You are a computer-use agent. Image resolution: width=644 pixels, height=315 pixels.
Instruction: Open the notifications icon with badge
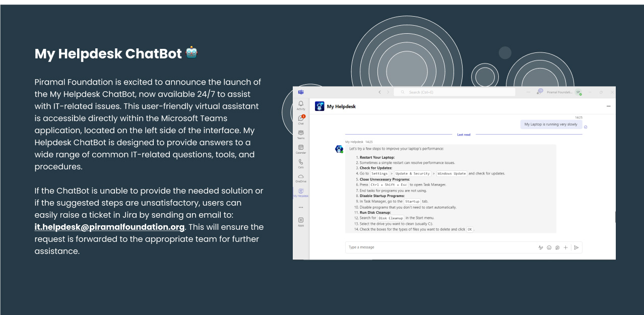point(540,92)
